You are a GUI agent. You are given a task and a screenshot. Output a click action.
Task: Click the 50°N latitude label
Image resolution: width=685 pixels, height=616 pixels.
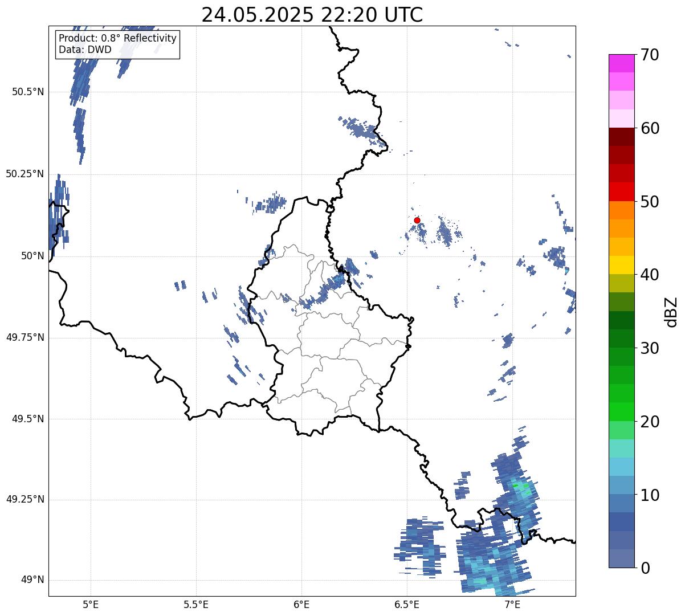click(x=33, y=256)
